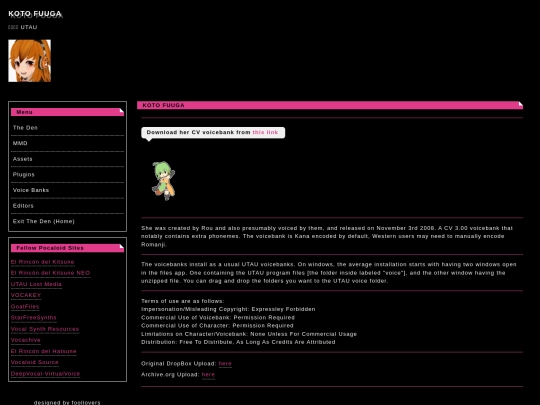This screenshot has height=405, width=540.
Task: Open Vocal Synth Resources link
Action: (45, 329)
